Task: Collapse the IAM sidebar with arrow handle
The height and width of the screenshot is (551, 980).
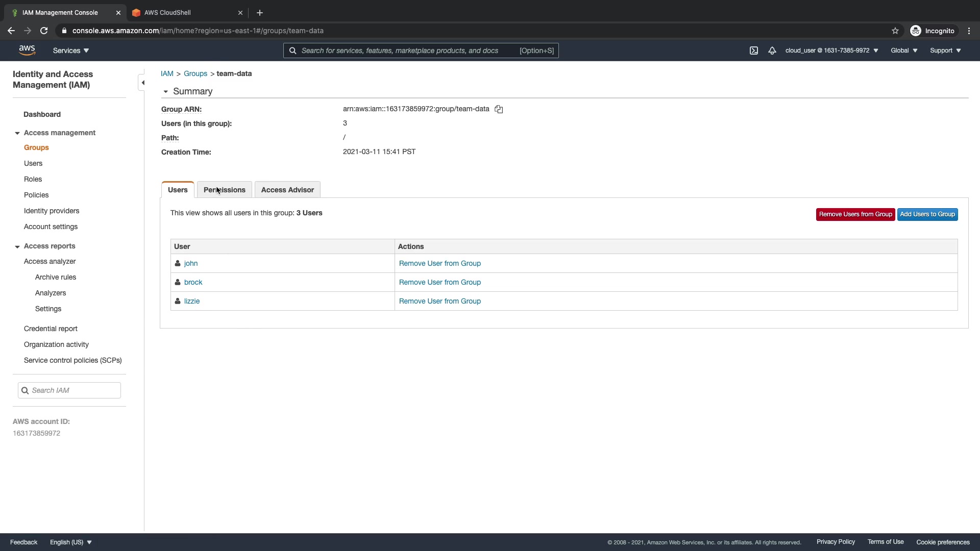Action: [x=142, y=83]
